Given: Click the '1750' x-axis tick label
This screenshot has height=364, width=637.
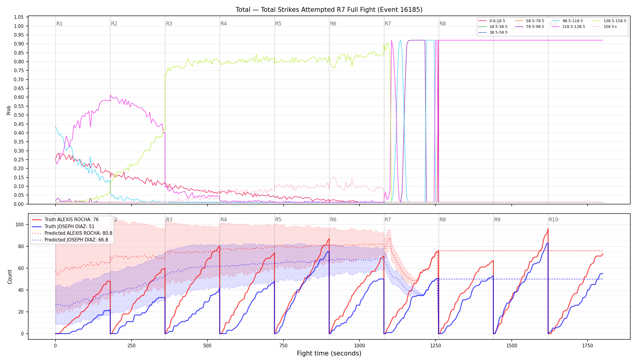Looking at the screenshot, I should tap(588, 345).
